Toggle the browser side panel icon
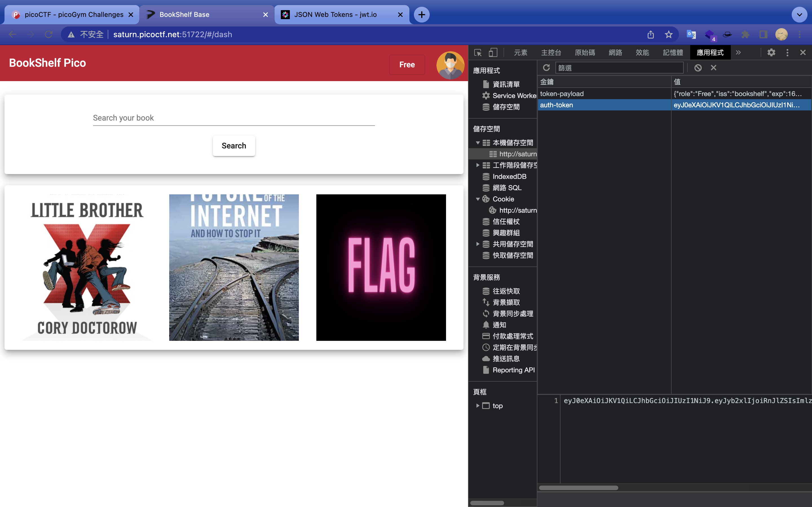Viewport: 812px width, 507px height. (763, 35)
